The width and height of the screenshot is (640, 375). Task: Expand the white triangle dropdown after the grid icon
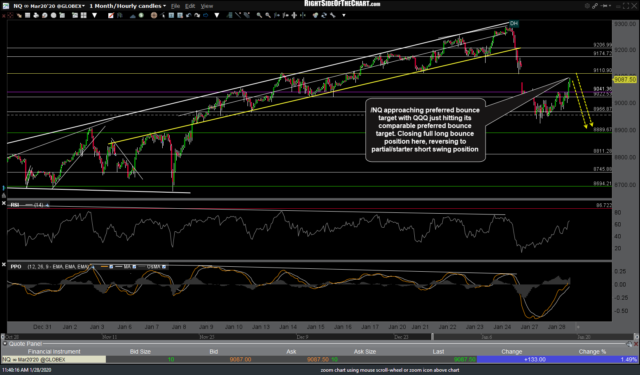(95, 15)
